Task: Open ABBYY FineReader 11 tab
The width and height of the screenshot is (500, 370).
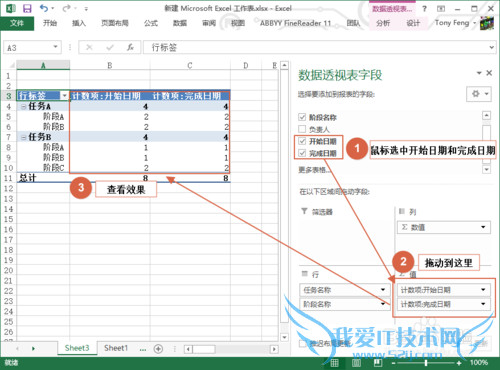Action: (x=295, y=23)
